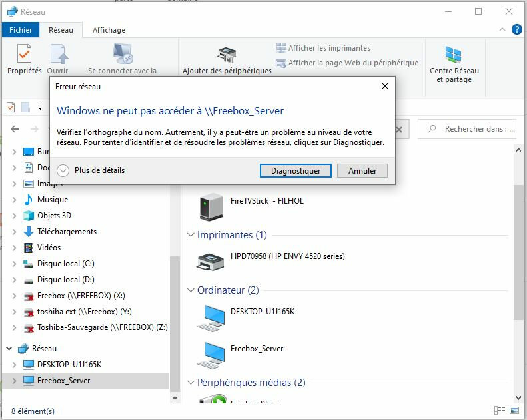
Task: Click the navigation pane scrollbar down arrow
Action: (175, 398)
